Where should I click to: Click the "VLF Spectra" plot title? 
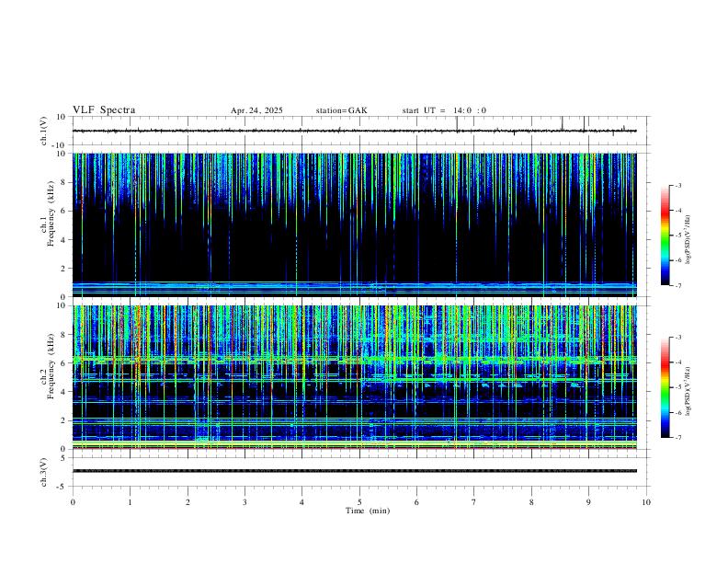(x=104, y=110)
